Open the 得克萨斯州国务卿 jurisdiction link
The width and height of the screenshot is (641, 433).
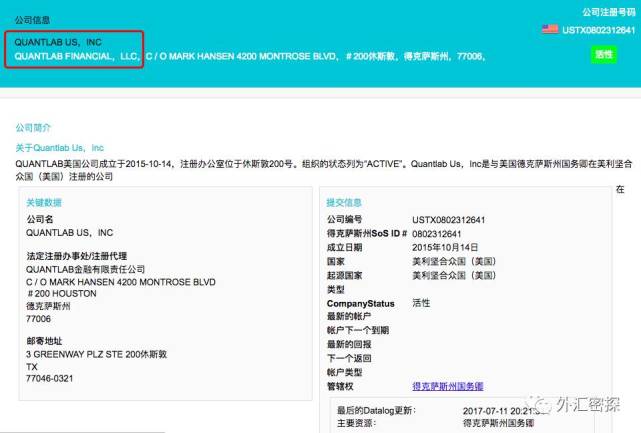pos(448,386)
